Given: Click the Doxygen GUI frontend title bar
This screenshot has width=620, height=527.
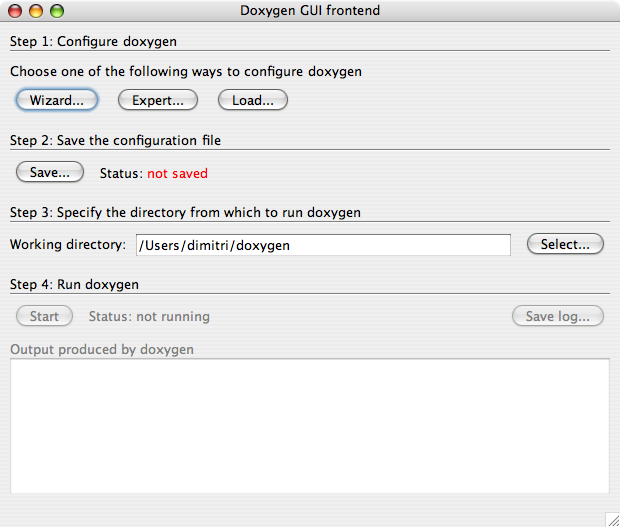Looking at the screenshot, I should [310, 11].
